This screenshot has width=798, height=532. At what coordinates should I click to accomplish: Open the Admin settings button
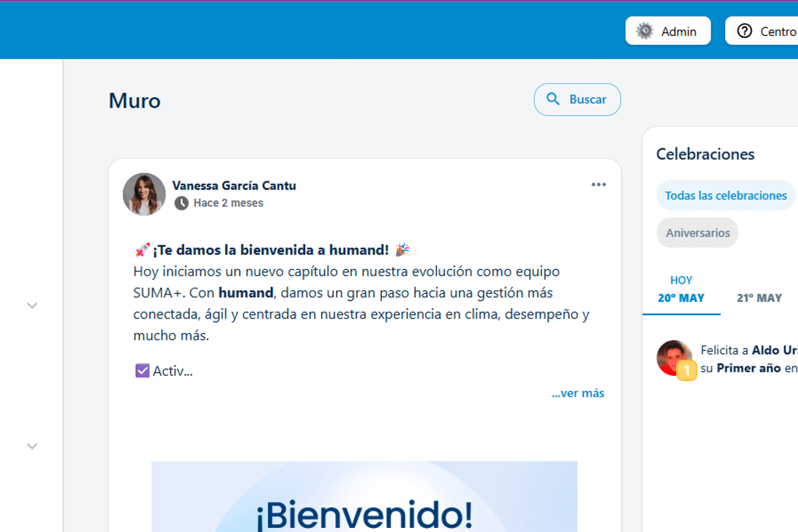coord(668,31)
